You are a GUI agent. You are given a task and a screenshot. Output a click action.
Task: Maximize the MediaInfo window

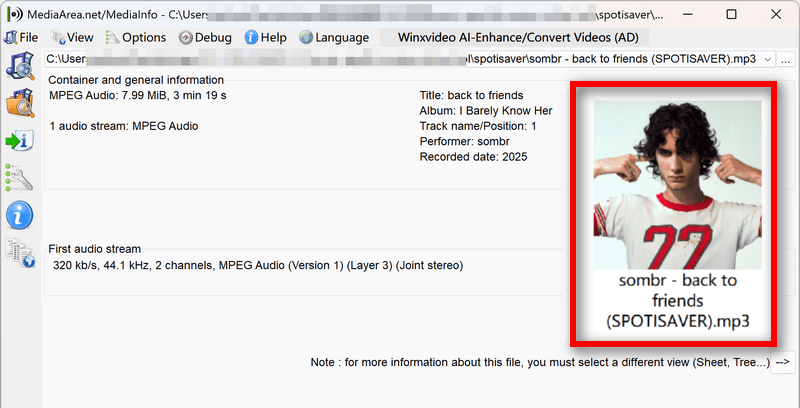click(x=731, y=14)
